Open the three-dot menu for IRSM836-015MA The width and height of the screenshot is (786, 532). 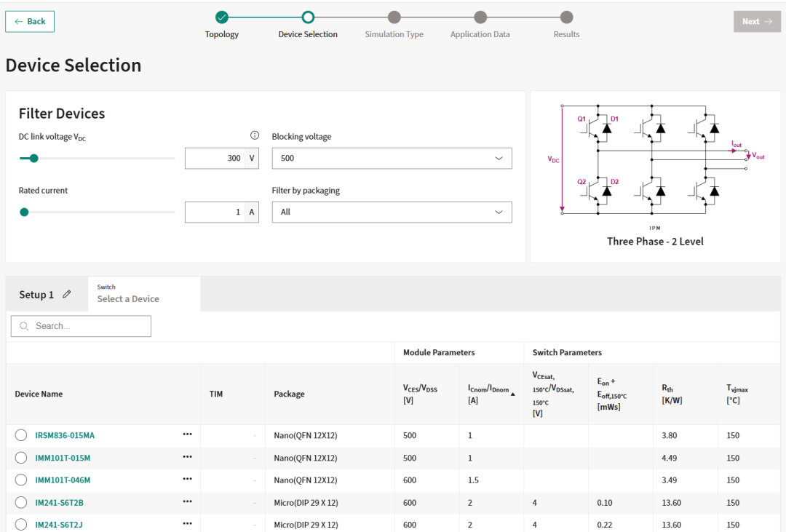(x=187, y=434)
